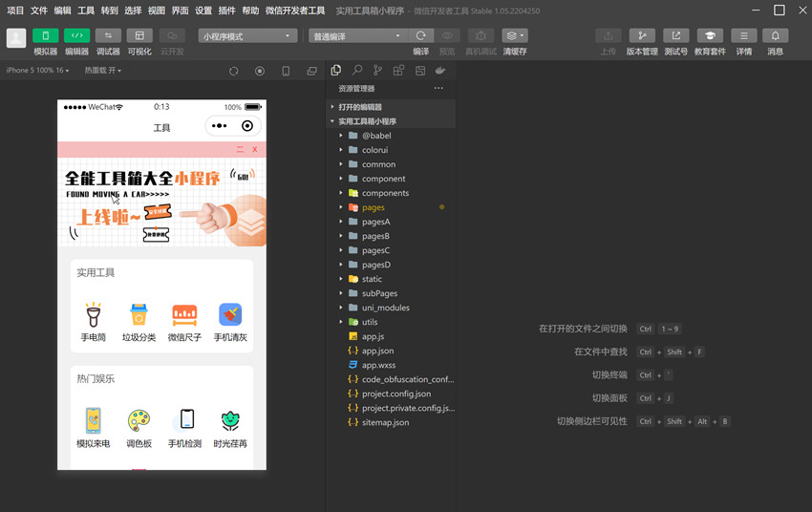Open the 手机清灰 tool in simulator
The width and height of the screenshot is (812, 512).
point(230,322)
